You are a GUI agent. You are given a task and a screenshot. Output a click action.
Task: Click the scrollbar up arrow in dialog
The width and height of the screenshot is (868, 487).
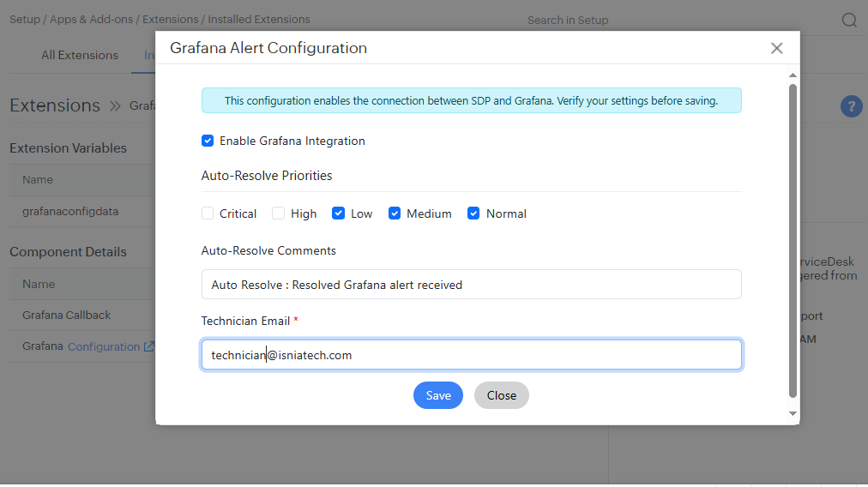click(793, 75)
